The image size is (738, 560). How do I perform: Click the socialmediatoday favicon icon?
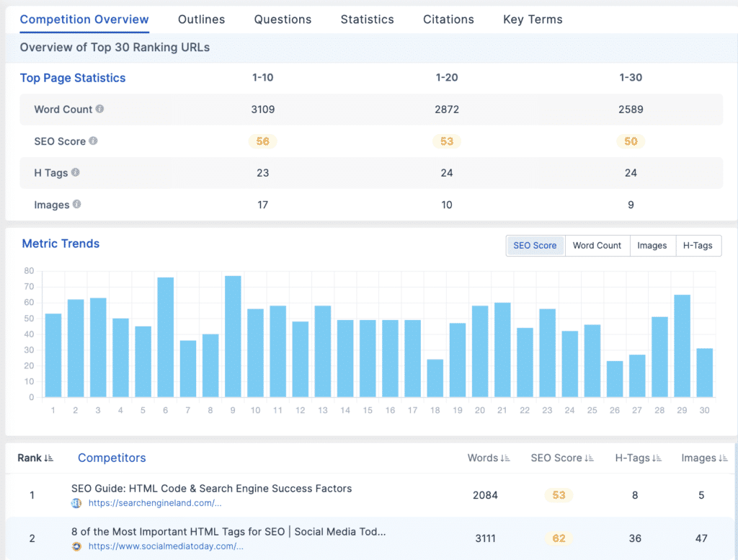[76, 547]
